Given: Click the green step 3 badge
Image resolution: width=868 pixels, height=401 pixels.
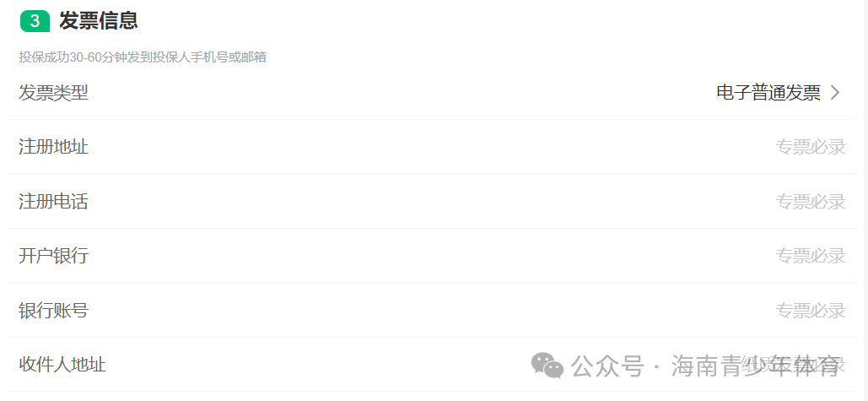Looking at the screenshot, I should pyautogui.click(x=35, y=21).
